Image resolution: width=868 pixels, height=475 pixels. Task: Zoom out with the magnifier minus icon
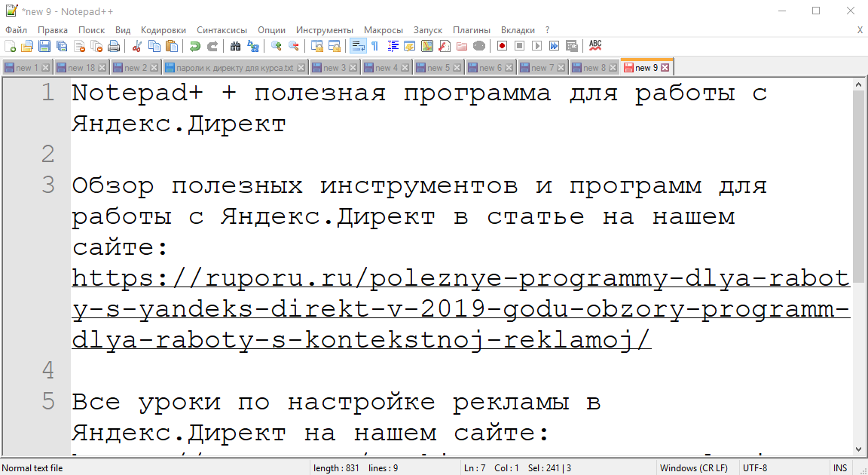click(x=293, y=46)
